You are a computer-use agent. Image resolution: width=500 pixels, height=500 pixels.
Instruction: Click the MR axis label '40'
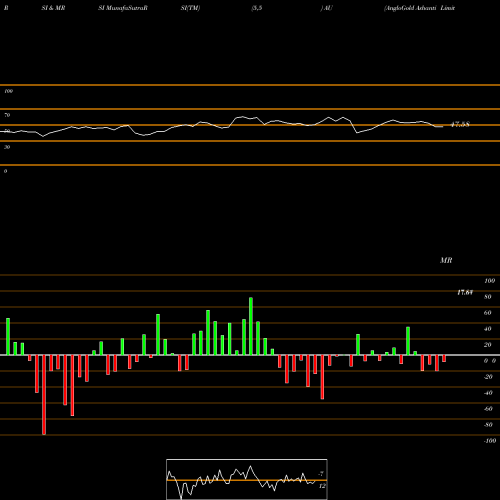click(x=488, y=329)
